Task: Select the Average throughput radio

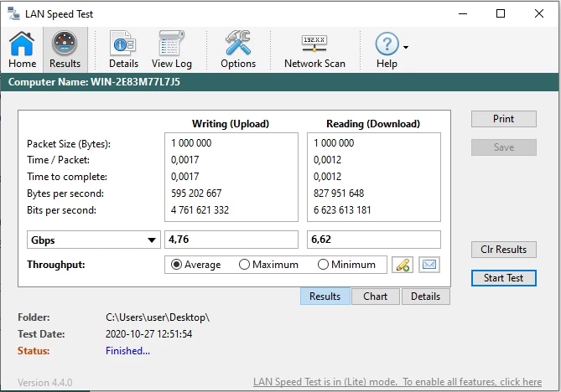Action: coord(176,265)
